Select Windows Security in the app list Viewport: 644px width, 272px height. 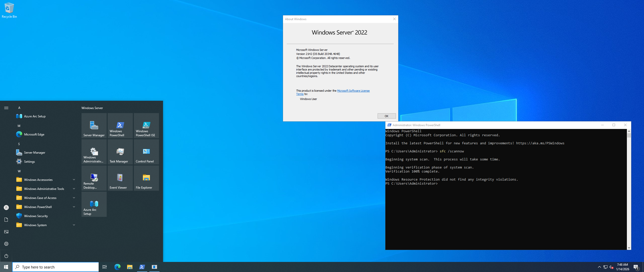36,216
